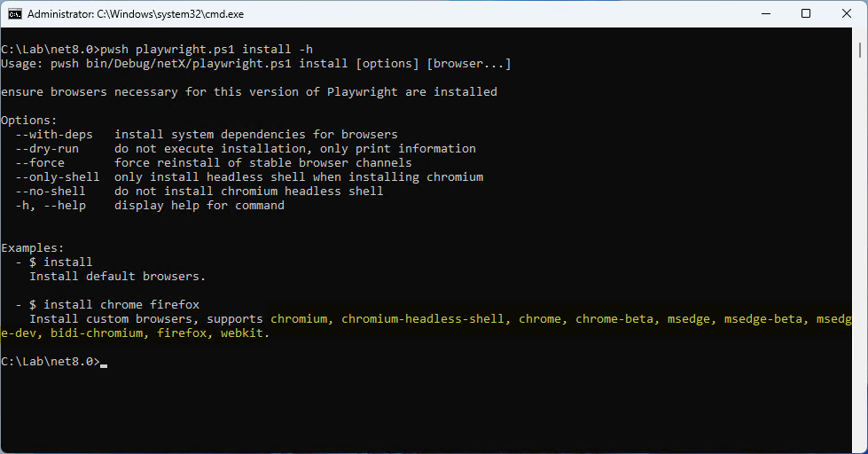Click highlighted chromium-headless-shell text

click(x=422, y=319)
